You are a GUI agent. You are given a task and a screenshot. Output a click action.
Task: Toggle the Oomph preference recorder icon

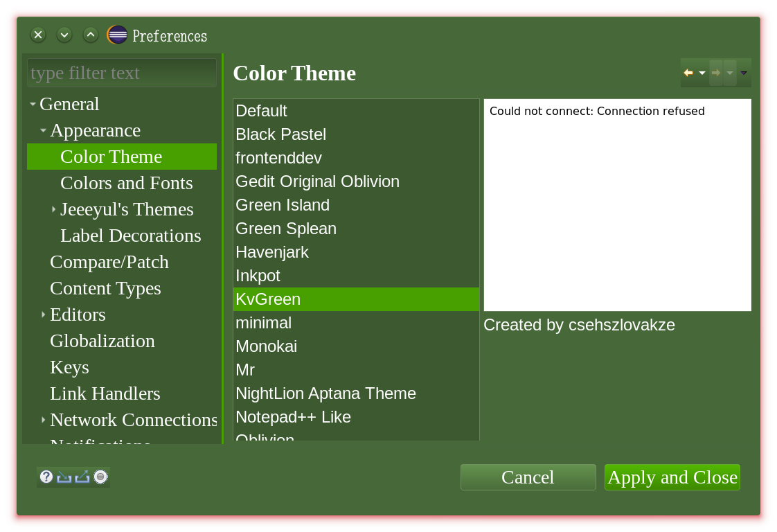click(99, 477)
